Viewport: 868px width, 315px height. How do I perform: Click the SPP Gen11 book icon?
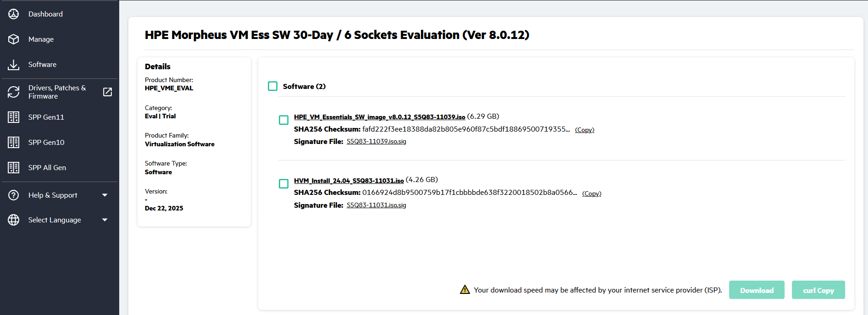(x=14, y=117)
